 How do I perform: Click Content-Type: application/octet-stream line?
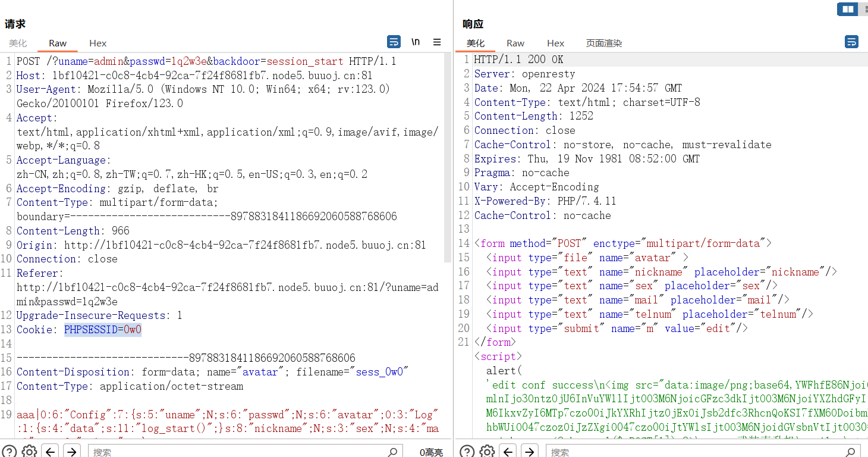tap(130, 386)
